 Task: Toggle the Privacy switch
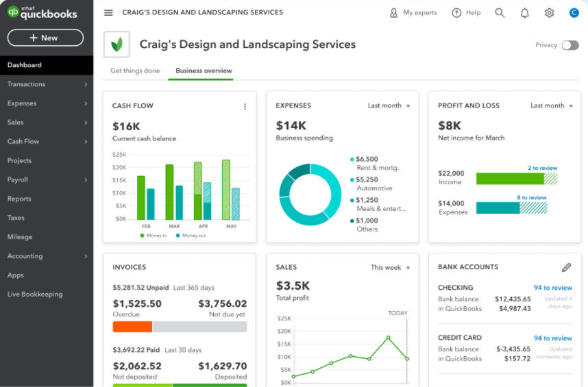tap(570, 45)
